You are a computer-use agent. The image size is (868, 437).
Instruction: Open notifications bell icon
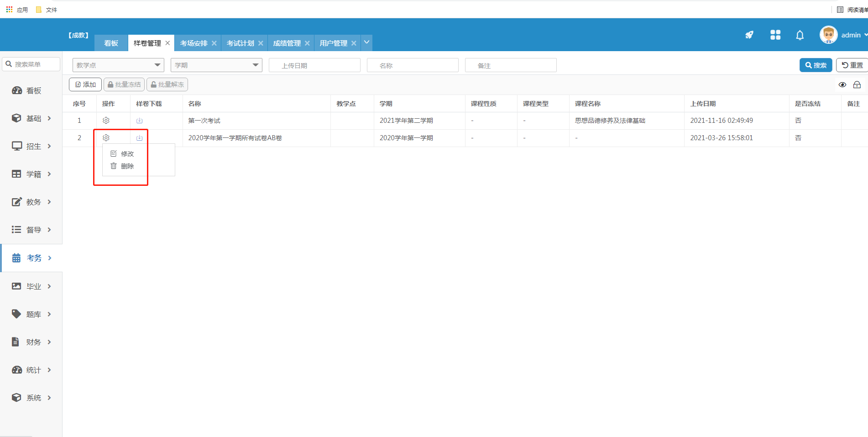coord(800,35)
